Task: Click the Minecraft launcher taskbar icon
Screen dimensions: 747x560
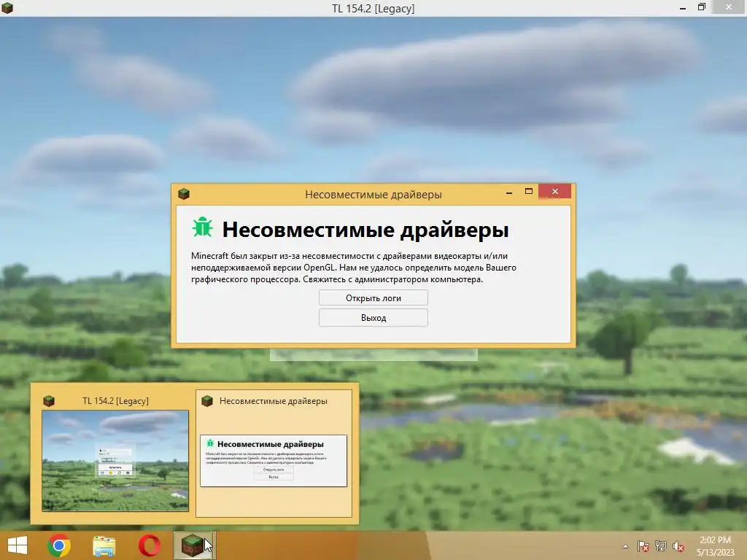Action: coord(194,545)
